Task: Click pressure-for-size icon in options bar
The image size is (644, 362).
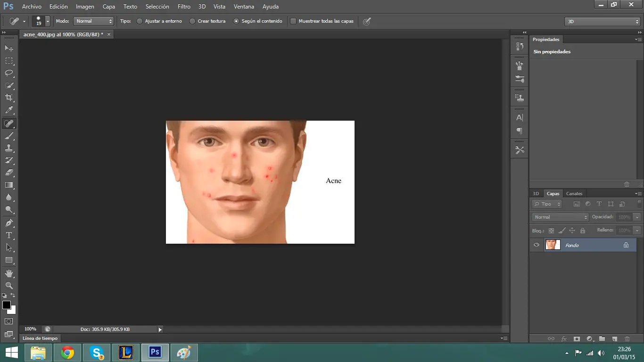Action: [367, 21]
